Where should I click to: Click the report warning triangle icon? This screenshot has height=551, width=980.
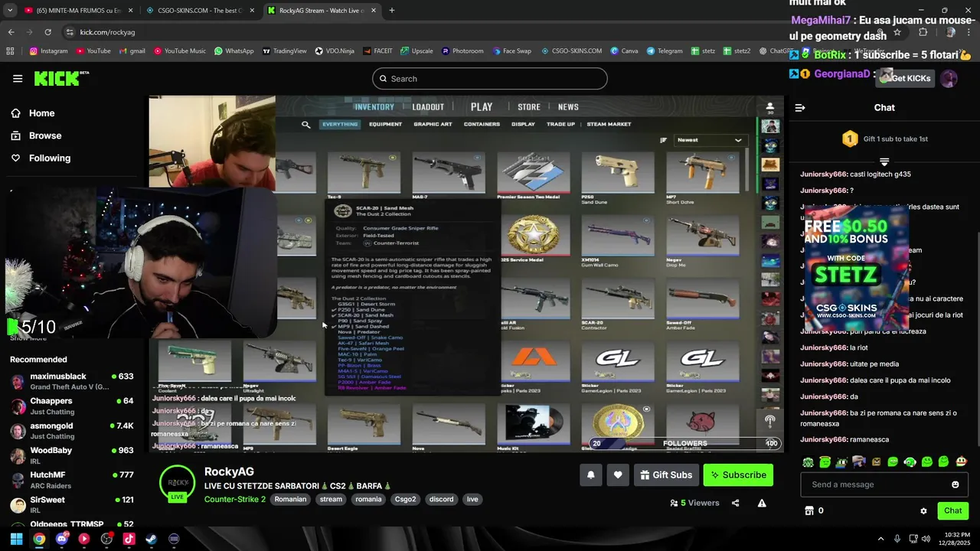(x=762, y=503)
